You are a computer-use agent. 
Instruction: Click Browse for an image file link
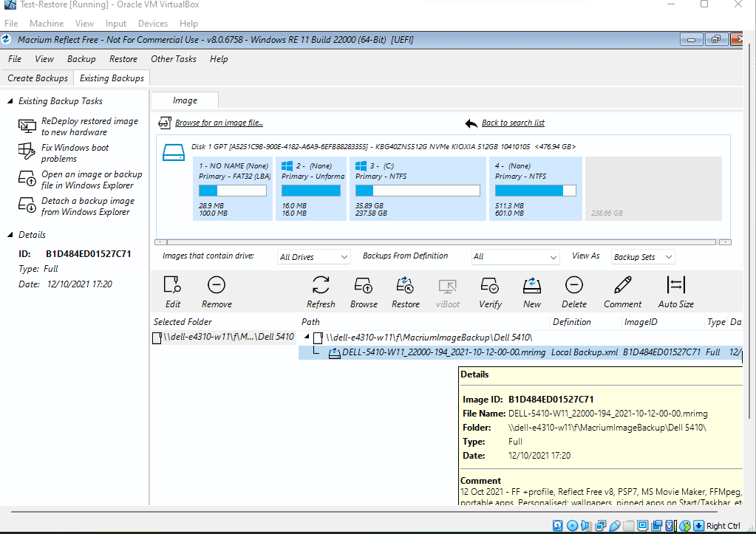(219, 123)
